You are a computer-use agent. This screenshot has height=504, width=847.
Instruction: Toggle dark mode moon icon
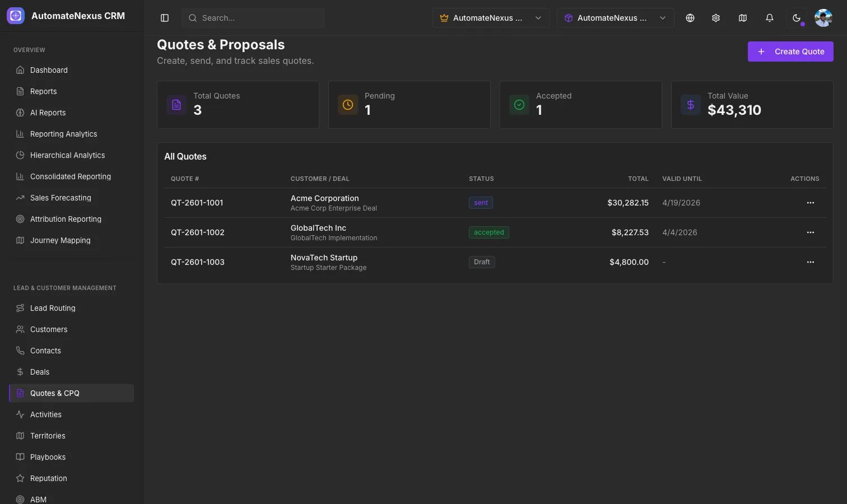797,18
